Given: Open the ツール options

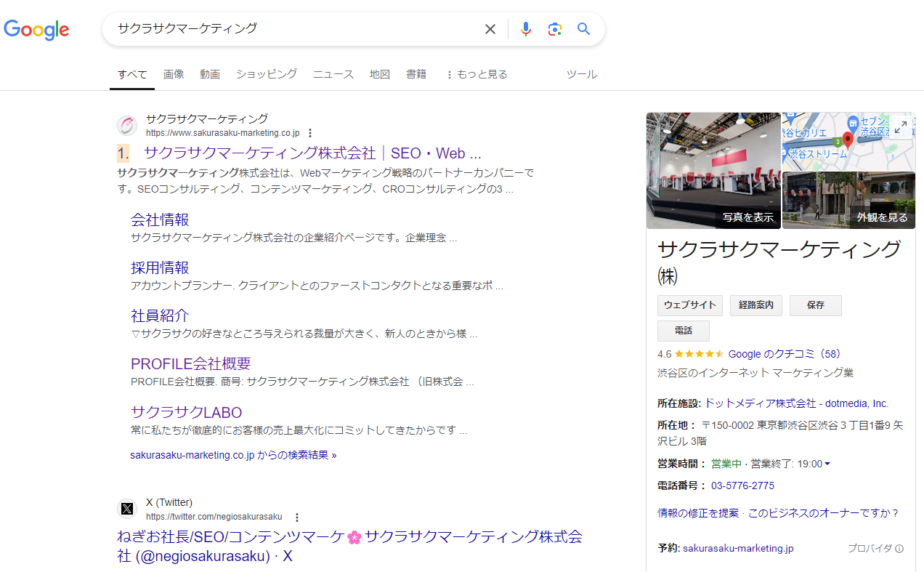Looking at the screenshot, I should coord(582,74).
